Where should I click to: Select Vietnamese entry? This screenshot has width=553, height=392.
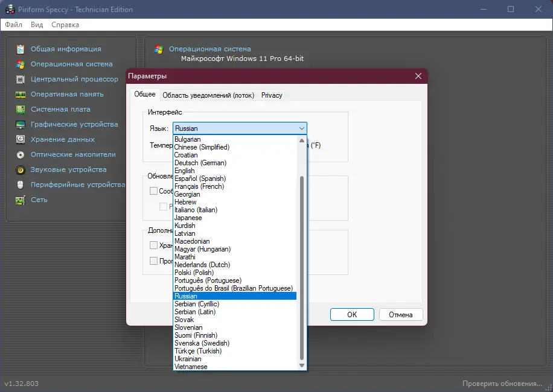click(x=235, y=367)
